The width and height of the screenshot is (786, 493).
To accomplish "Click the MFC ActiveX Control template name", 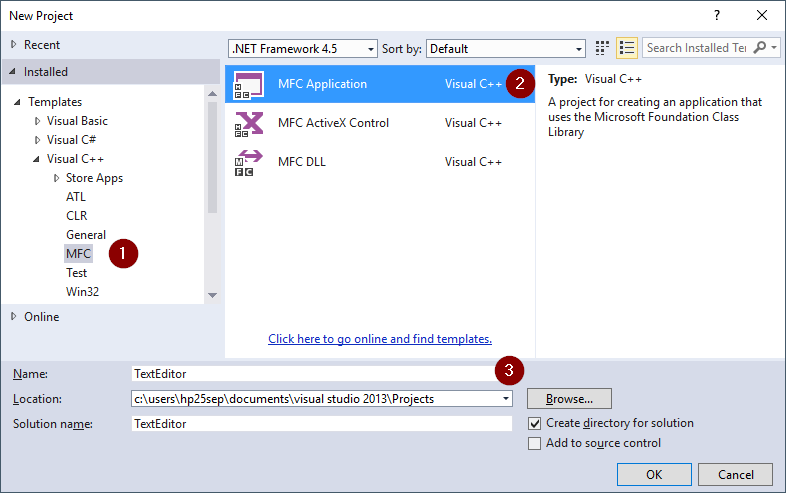I will (333, 123).
